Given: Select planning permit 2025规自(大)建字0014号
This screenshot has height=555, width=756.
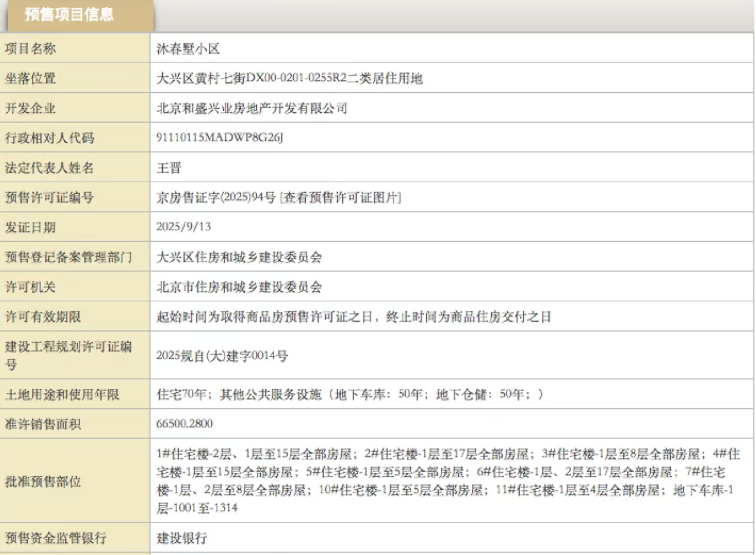Looking at the screenshot, I should tap(222, 356).
